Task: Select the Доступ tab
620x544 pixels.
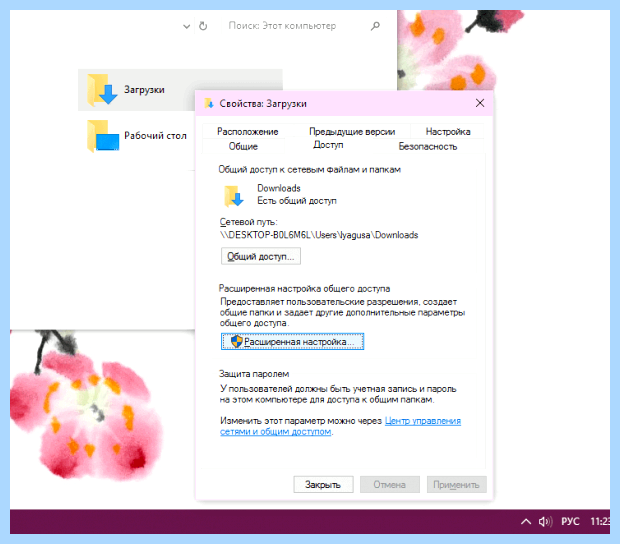Action: 328,145
